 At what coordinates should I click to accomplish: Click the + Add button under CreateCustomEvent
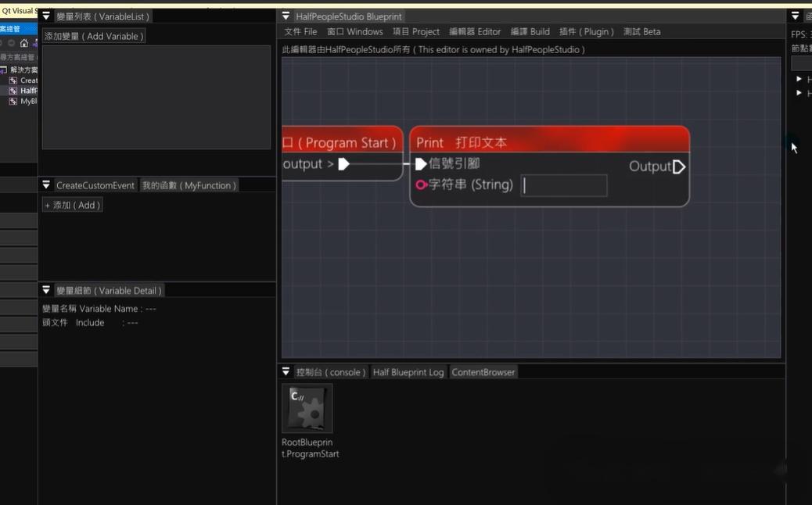[72, 204]
